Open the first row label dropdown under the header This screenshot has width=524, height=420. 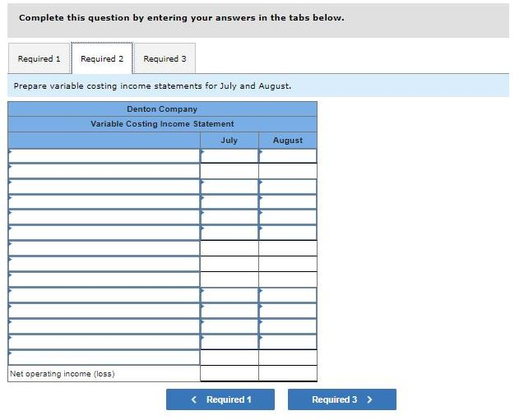click(104, 155)
